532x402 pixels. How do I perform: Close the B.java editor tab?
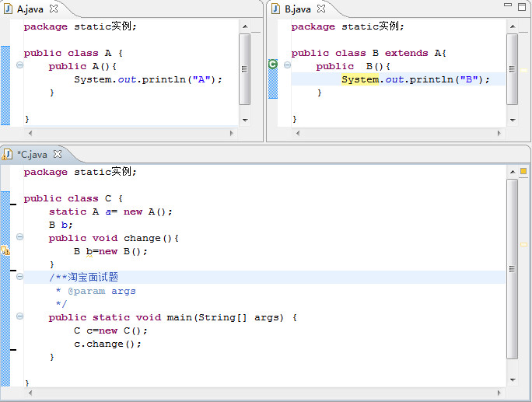(322, 9)
